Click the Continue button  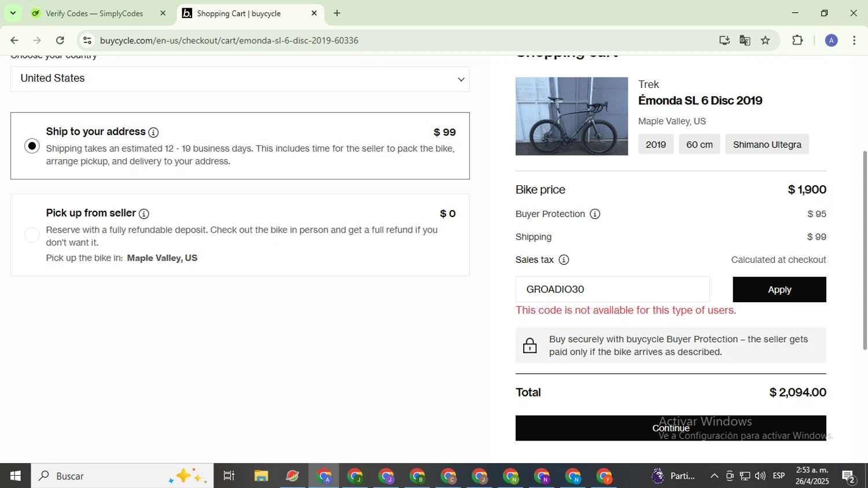click(671, 428)
